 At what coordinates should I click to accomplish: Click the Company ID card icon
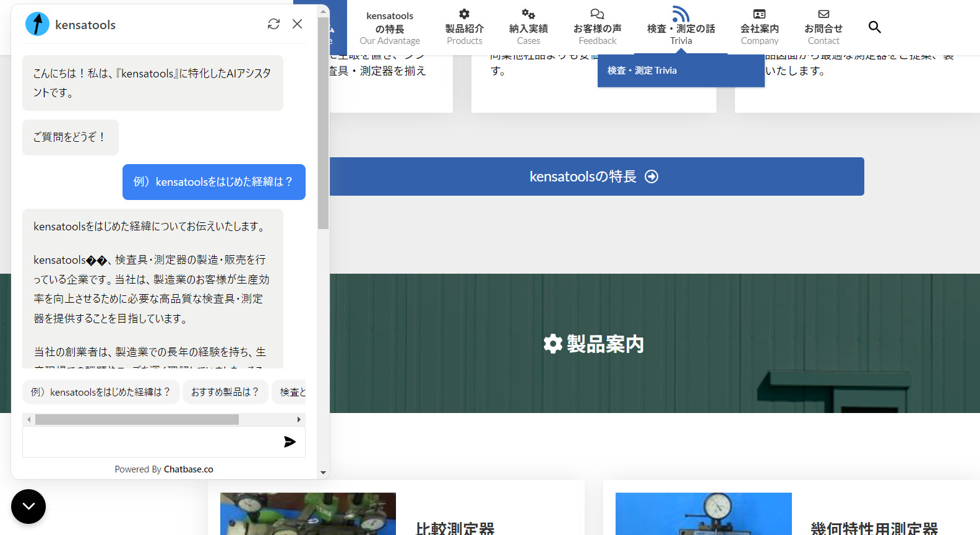pos(759,14)
